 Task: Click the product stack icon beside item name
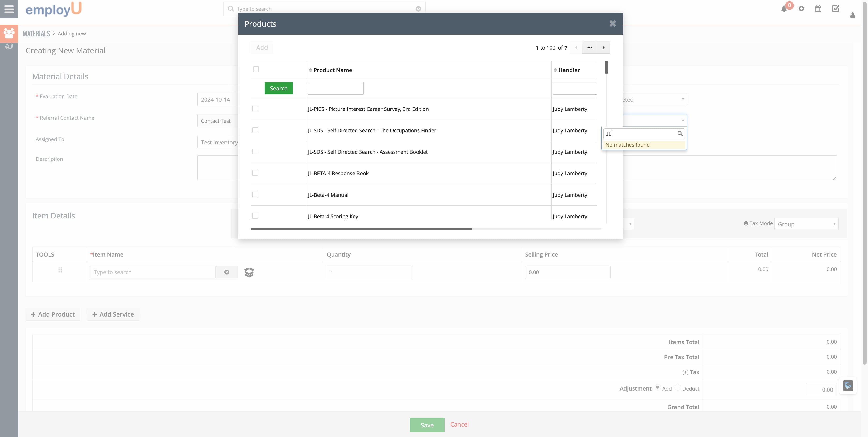249,272
